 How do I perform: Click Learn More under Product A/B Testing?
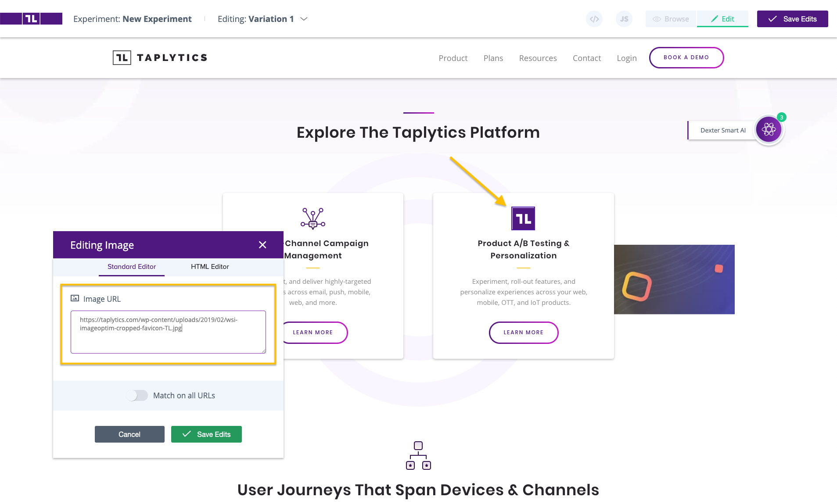point(524,332)
